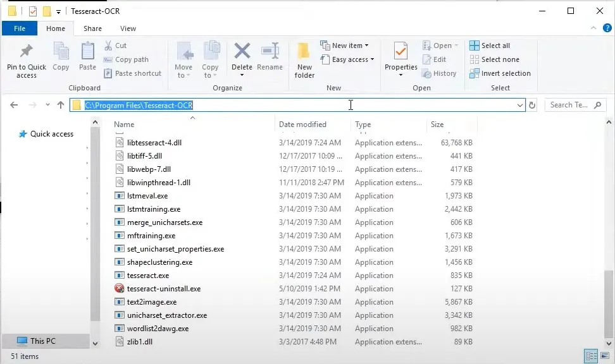Select the file lstmtraining.exe
This screenshot has width=615, height=364.
[x=154, y=209]
